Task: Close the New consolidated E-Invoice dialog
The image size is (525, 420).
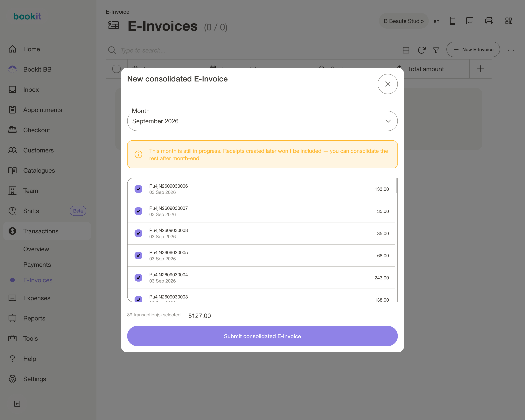Action: tap(387, 84)
